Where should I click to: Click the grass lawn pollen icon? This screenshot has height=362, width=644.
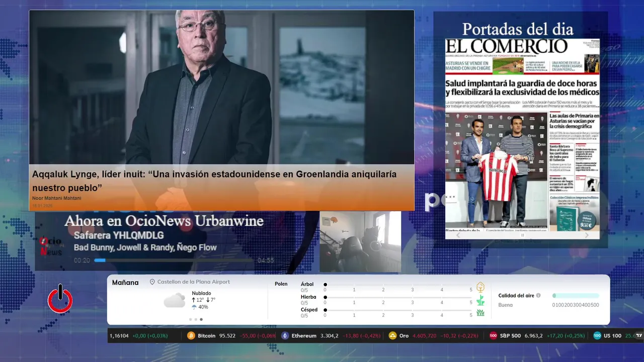(x=480, y=313)
